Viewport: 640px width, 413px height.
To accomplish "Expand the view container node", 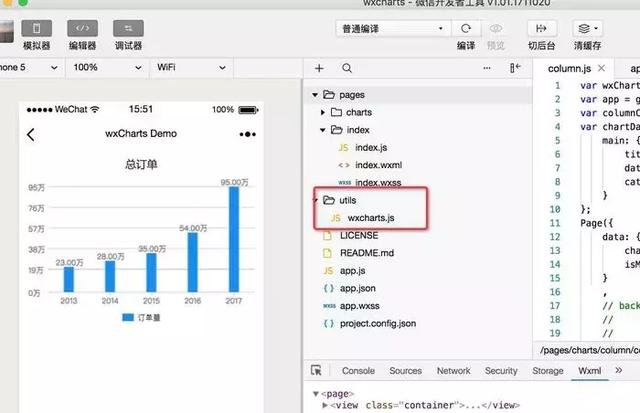I will click(x=325, y=405).
